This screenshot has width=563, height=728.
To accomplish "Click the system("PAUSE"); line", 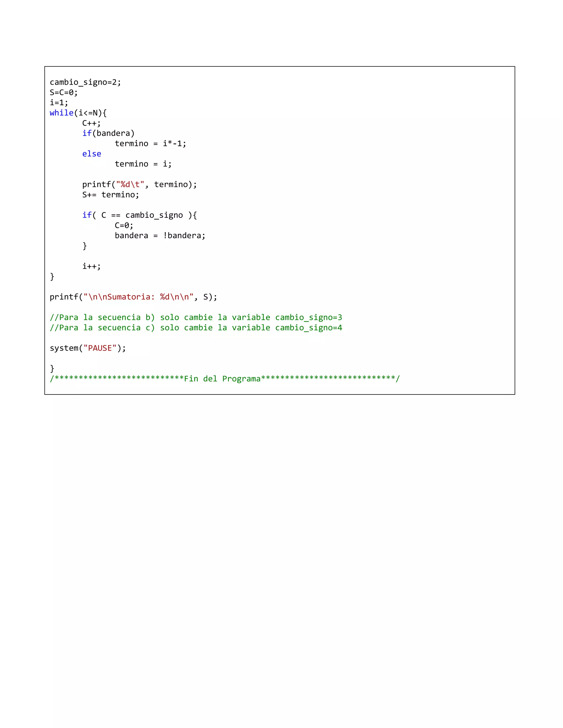I will click(88, 348).
